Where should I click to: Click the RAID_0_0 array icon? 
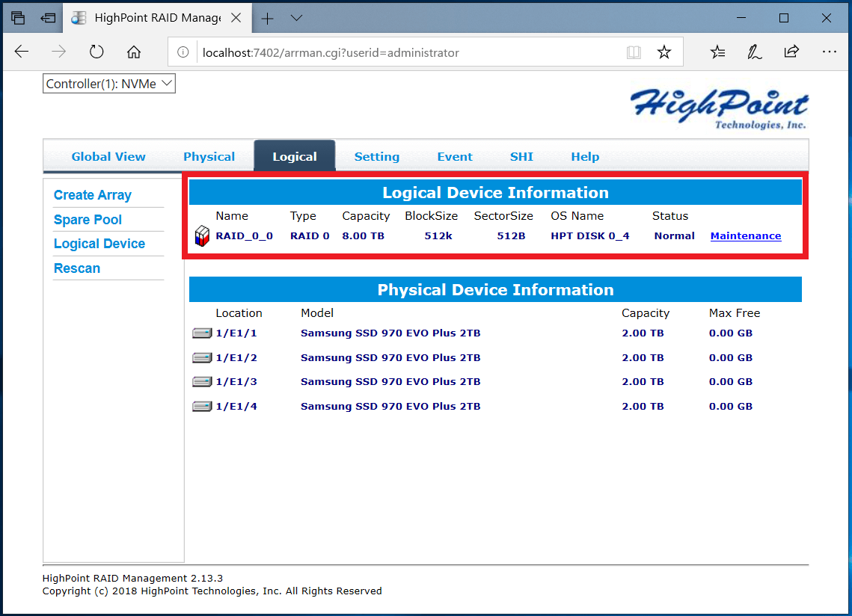pyautogui.click(x=201, y=235)
